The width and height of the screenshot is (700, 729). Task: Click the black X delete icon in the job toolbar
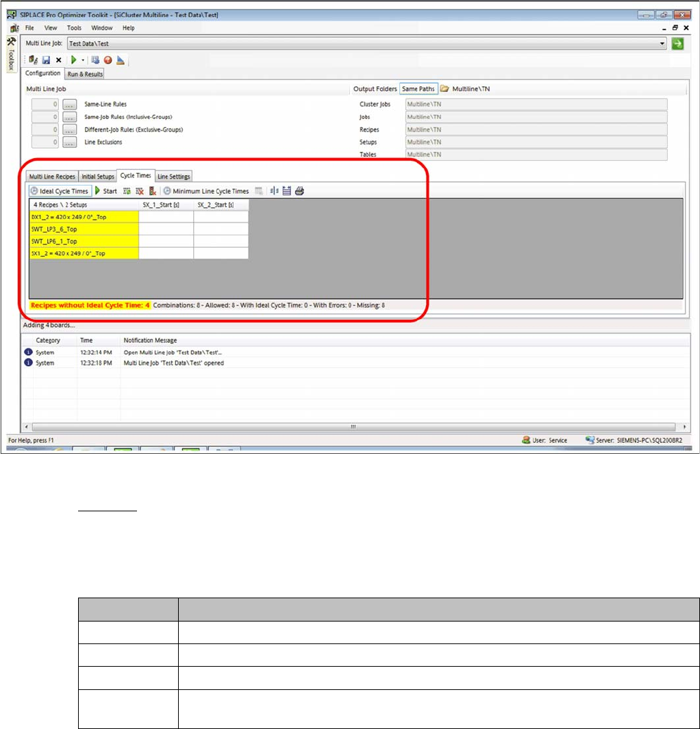(59, 60)
